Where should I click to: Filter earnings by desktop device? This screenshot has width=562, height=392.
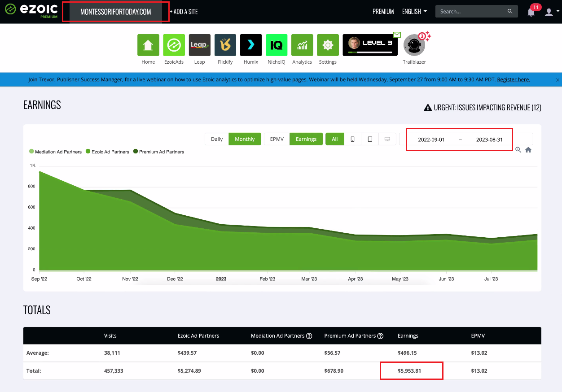click(387, 139)
